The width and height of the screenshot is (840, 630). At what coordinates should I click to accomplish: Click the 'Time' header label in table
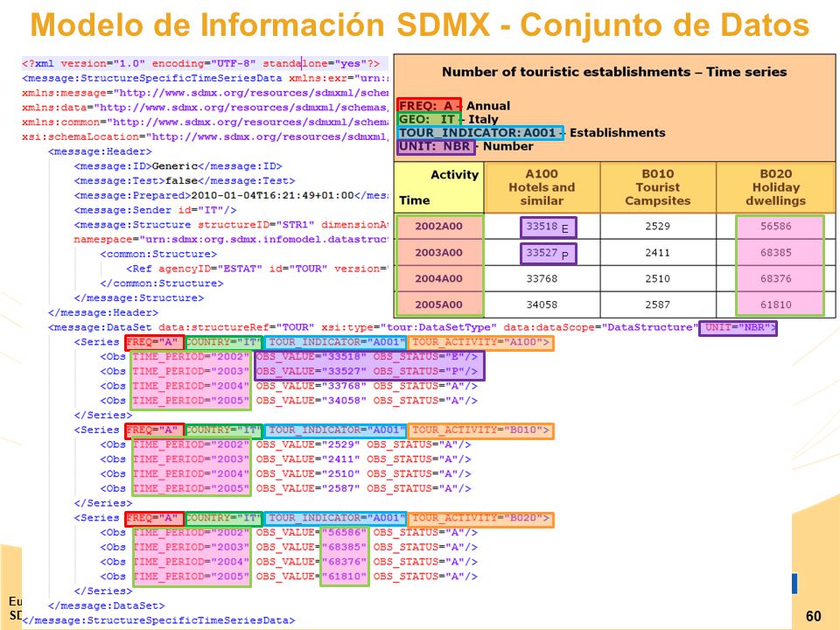415,200
